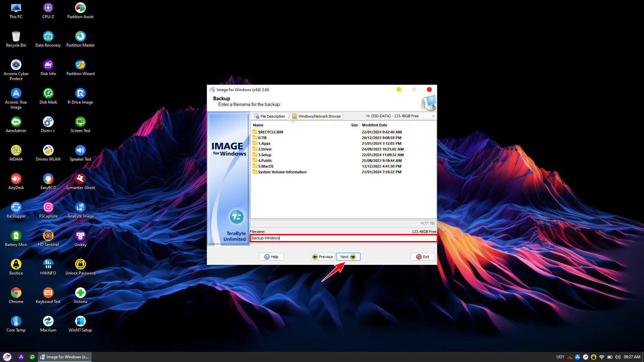This screenshot has width=644, height=362.
Task: Open R-Drive Image
Action: pyautogui.click(x=80, y=94)
